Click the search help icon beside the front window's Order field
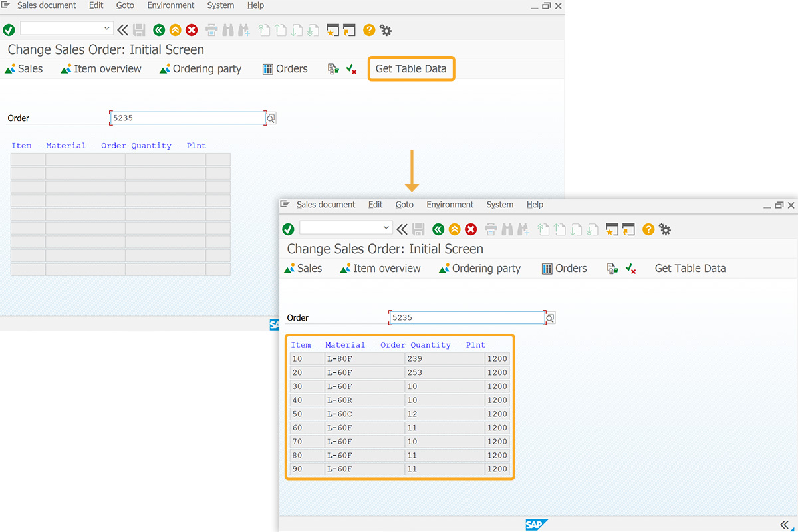 tap(550, 318)
